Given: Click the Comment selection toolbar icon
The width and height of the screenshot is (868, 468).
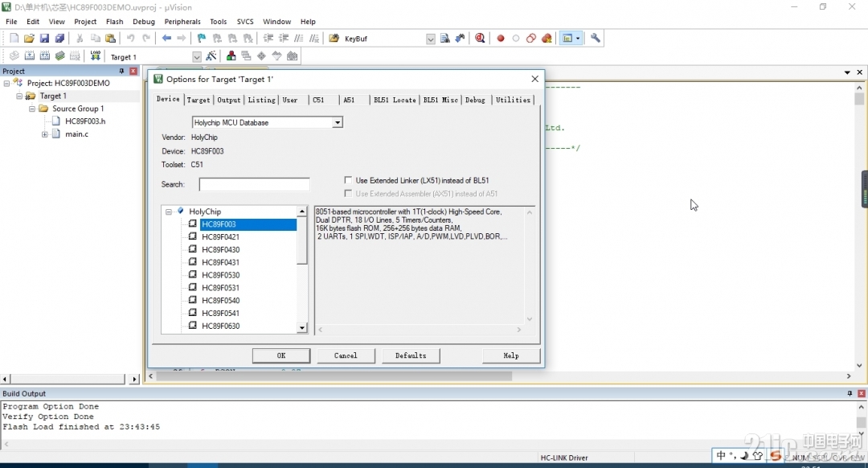Looking at the screenshot, I should [x=299, y=39].
